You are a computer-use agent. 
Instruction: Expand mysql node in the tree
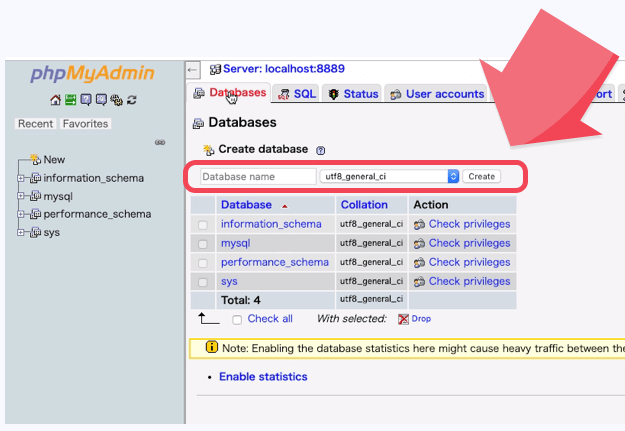pyautogui.click(x=20, y=196)
